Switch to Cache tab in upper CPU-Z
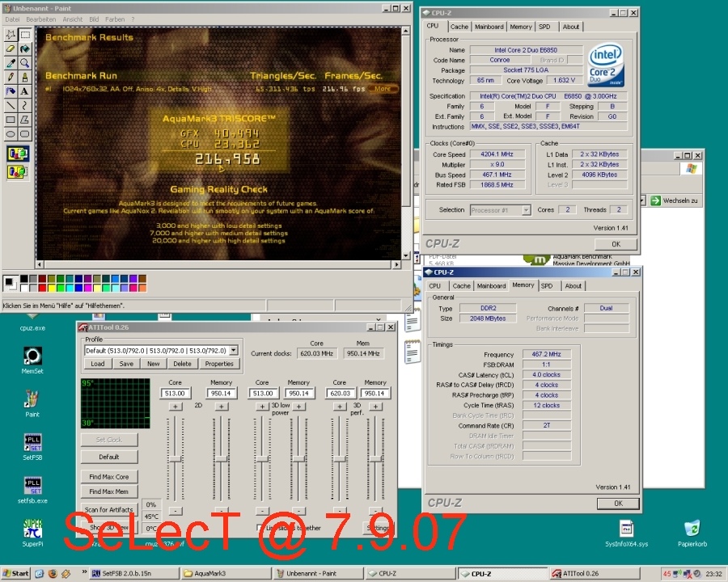The image size is (728, 582). pos(459,27)
